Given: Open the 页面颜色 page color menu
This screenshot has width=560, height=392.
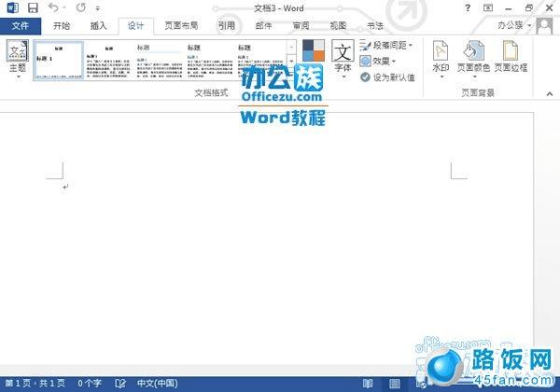Looking at the screenshot, I should (473, 59).
